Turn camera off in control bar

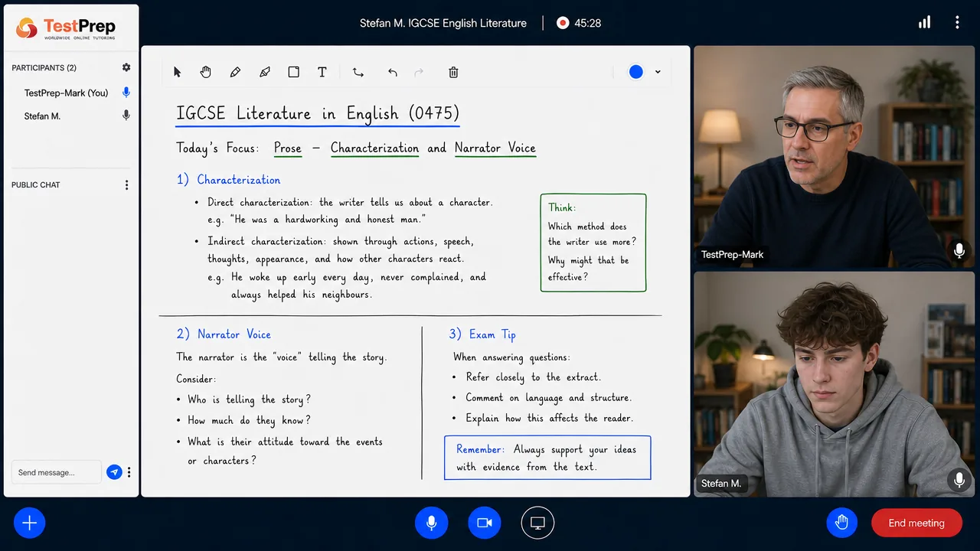pyautogui.click(x=484, y=523)
